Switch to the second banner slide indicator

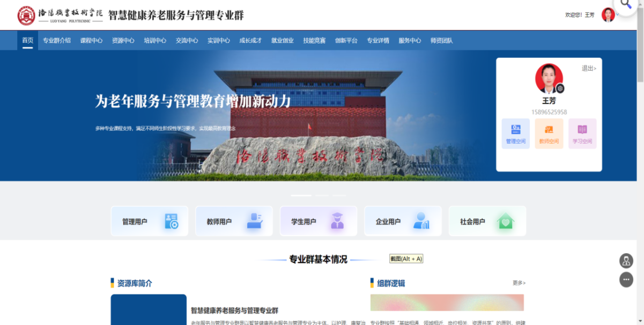coord(322,195)
